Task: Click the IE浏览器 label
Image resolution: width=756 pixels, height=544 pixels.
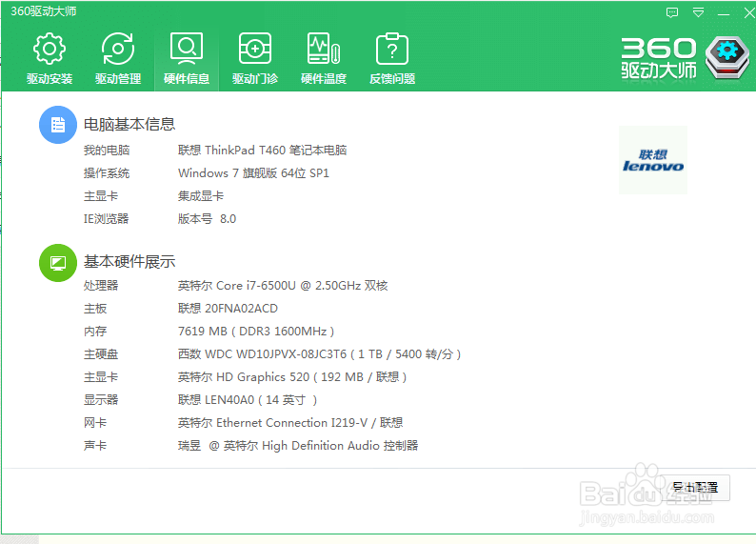Action: click(x=106, y=219)
